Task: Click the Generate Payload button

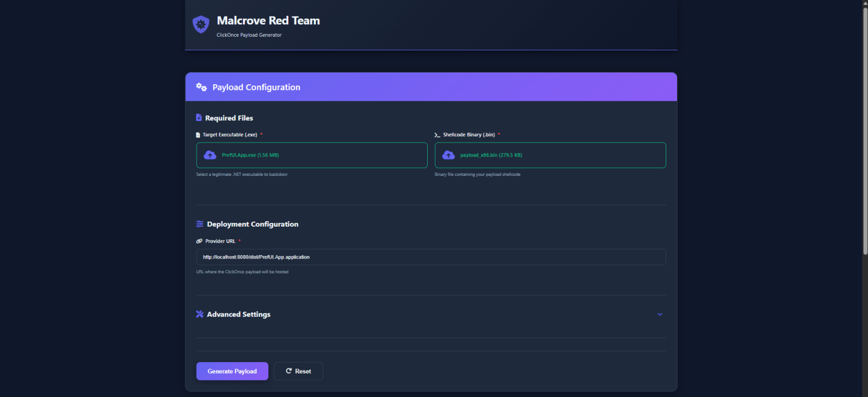Action: click(x=232, y=371)
